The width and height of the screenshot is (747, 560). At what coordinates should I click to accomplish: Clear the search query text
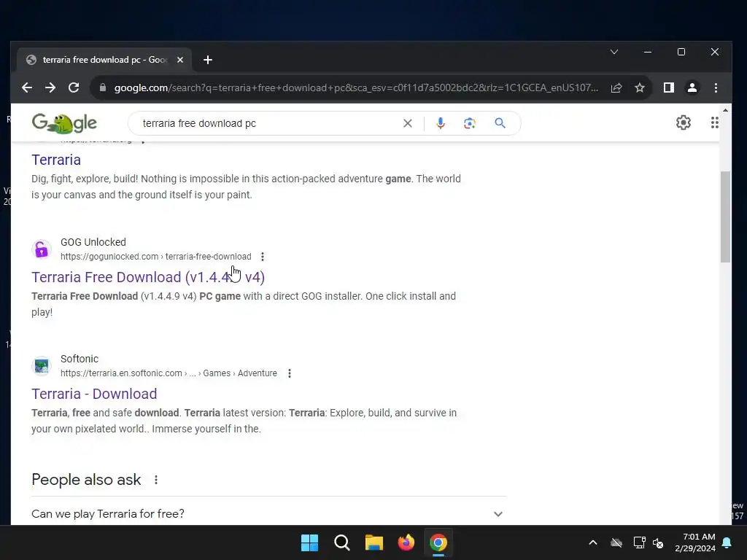[x=407, y=123]
